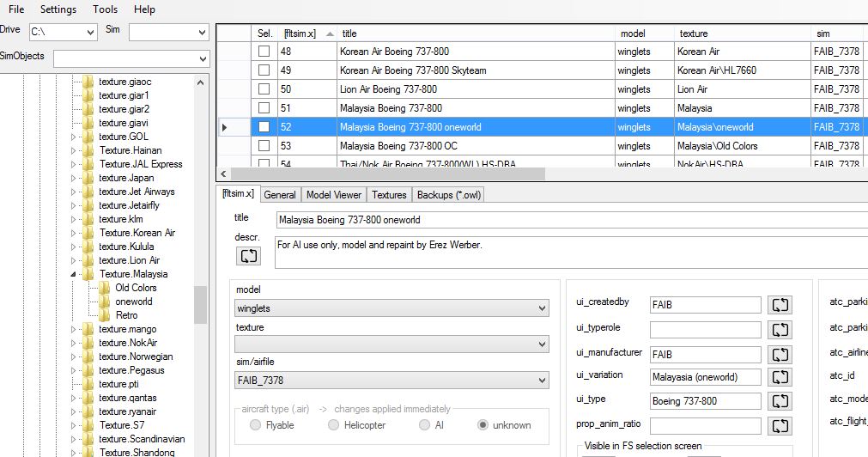Click the texture.Pegasus folder icon
Image resolution: width=868 pixels, height=457 pixels.
[88, 370]
